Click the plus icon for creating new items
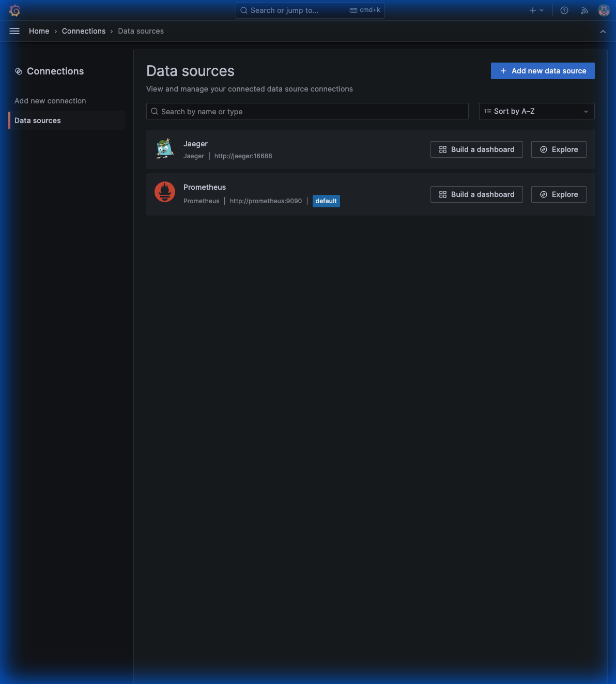The height and width of the screenshot is (684, 616). pos(532,10)
